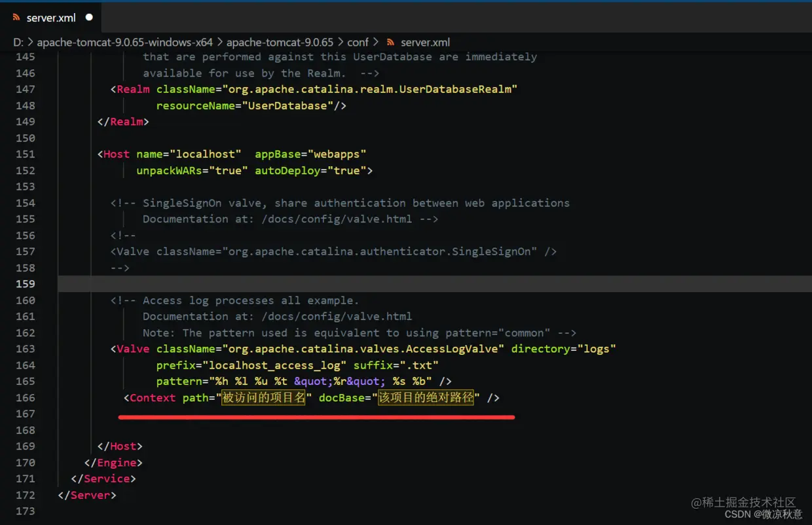The height and width of the screenshot is (525, 812).
Task: Select the server.xml editor tab
Action: pos(51,18)
